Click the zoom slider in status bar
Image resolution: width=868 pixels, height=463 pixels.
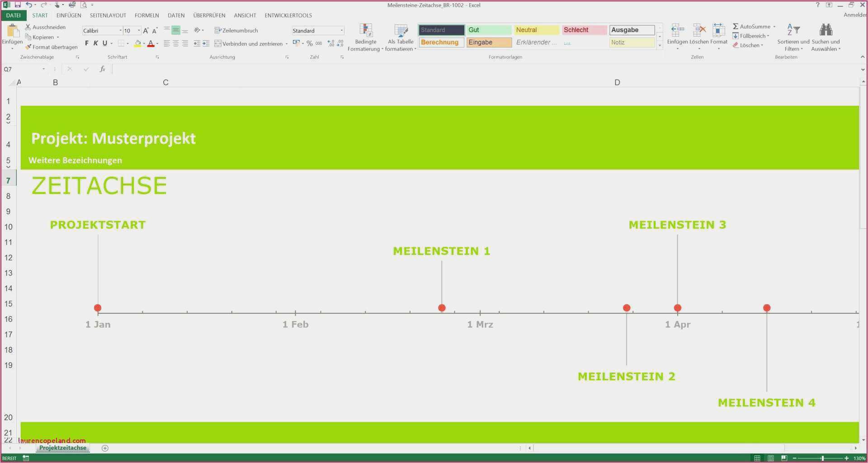click(x=822, y=458)
